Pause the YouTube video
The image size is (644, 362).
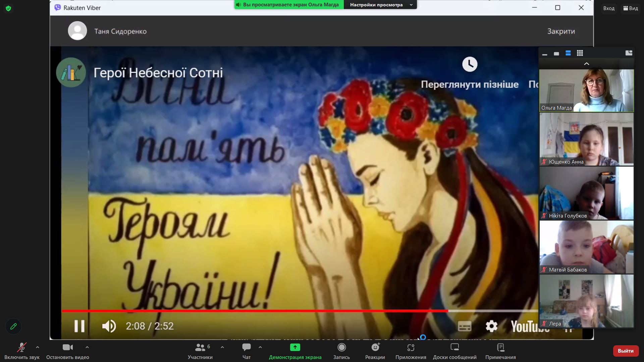pos(79,326)
